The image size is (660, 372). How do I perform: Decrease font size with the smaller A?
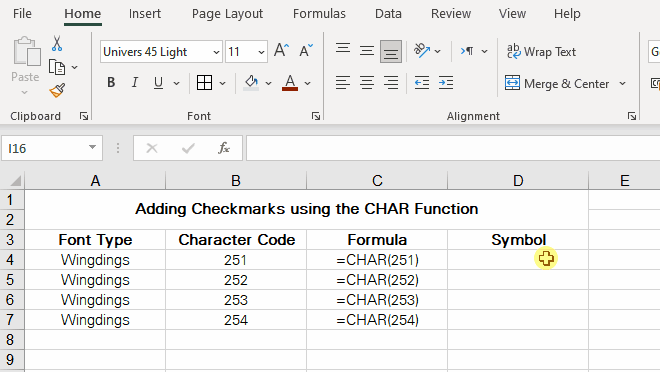[x=306, y=50]
